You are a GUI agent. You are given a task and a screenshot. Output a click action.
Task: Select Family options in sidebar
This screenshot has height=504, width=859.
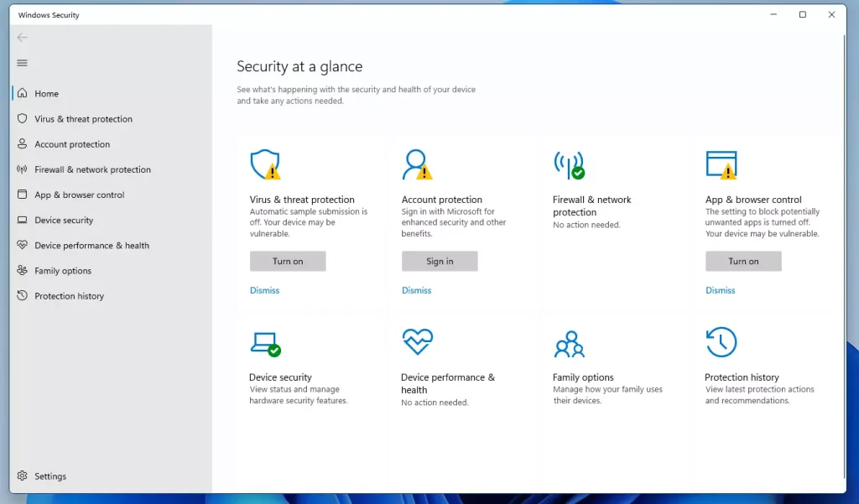(x=63, y=271)
